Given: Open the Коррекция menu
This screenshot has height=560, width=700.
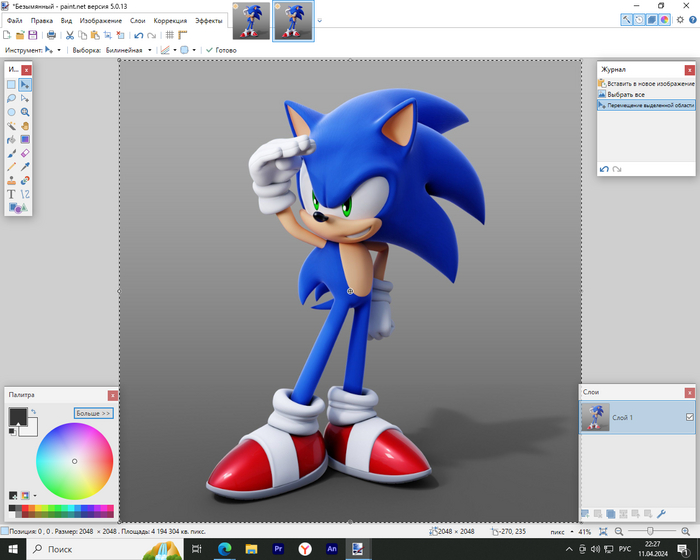Looking at the screenshot, I should click(x=170, y=20).
